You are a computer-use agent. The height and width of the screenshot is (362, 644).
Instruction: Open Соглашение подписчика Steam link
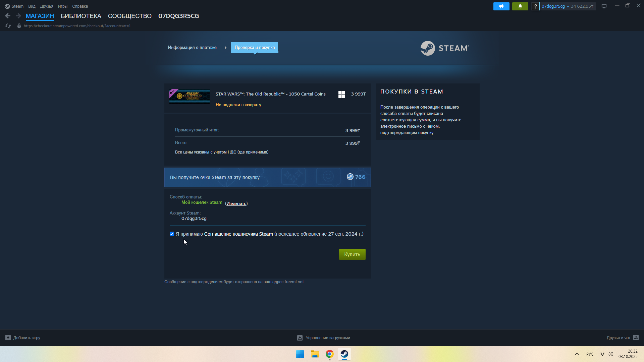click(238, 234)
